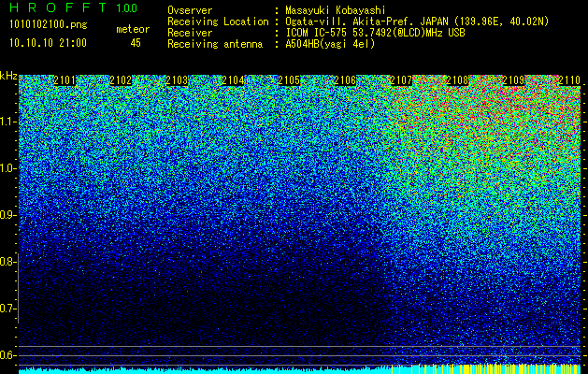Click the Receiving antenna label
The image size is (588, 374).
[x=215, y=44]
